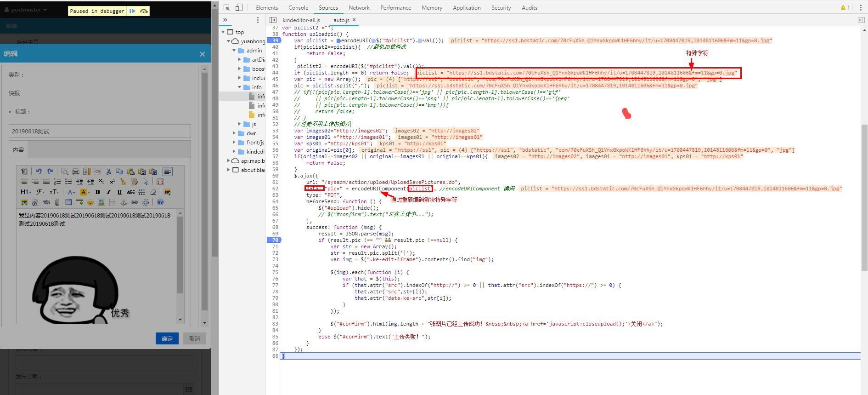
Task: Select the inspect element picker icon
Action: click(x=226, y=8)
